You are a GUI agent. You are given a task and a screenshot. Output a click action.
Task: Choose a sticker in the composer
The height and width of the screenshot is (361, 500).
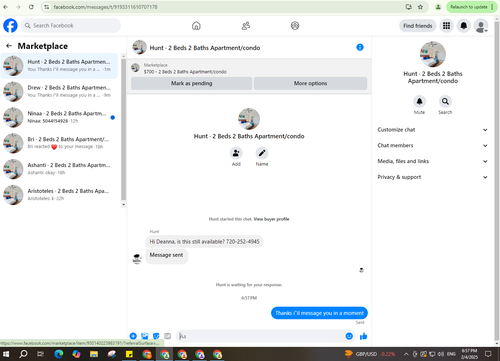[x=156, y=336]
